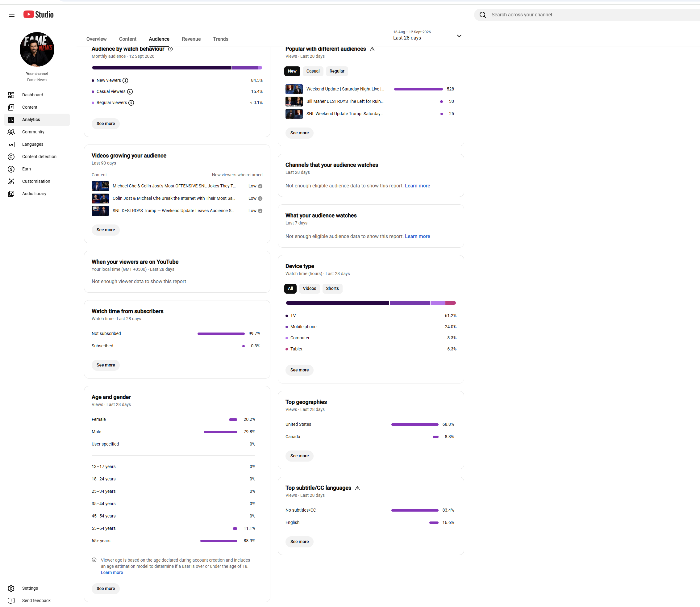Open the Content sidebar icon

(11, 107)
